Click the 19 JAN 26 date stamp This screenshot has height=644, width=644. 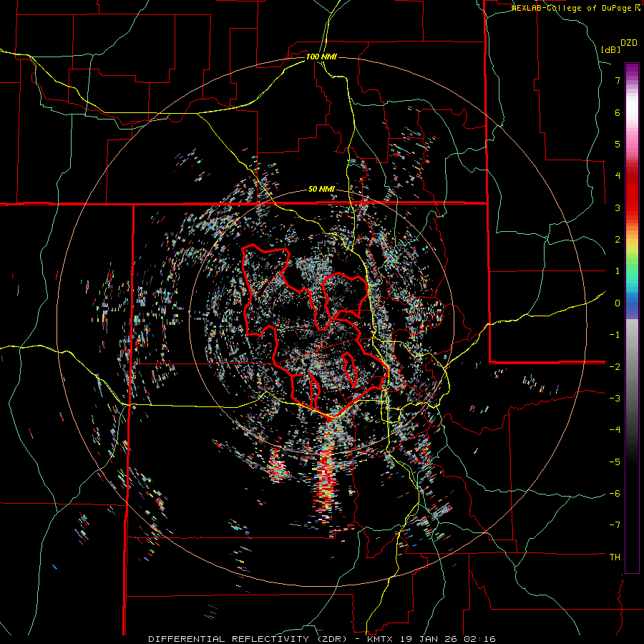(429, 639)
